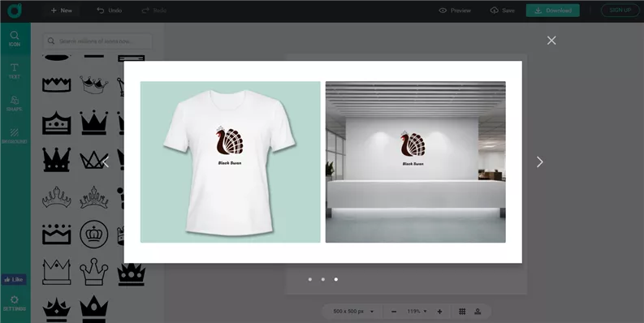Toggle the canvas grid icon
Image resolution: width=644 pixels, height=323 pixels.
point(462,312)
